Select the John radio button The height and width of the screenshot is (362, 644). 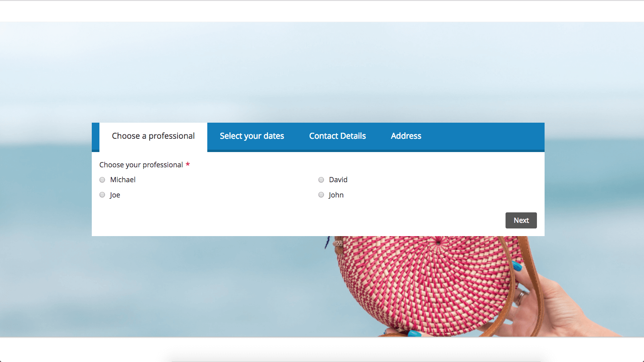pyautogui.click(x=321, y=195)
